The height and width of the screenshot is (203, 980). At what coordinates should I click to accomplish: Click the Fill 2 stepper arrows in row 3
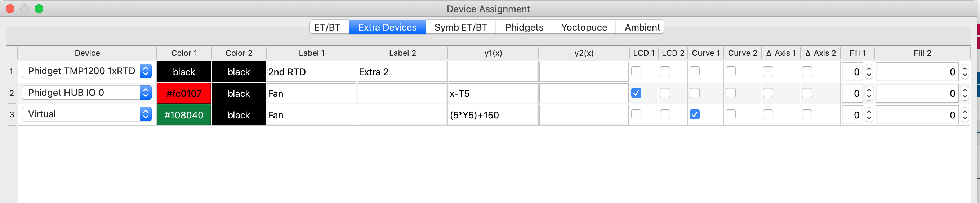965,115
